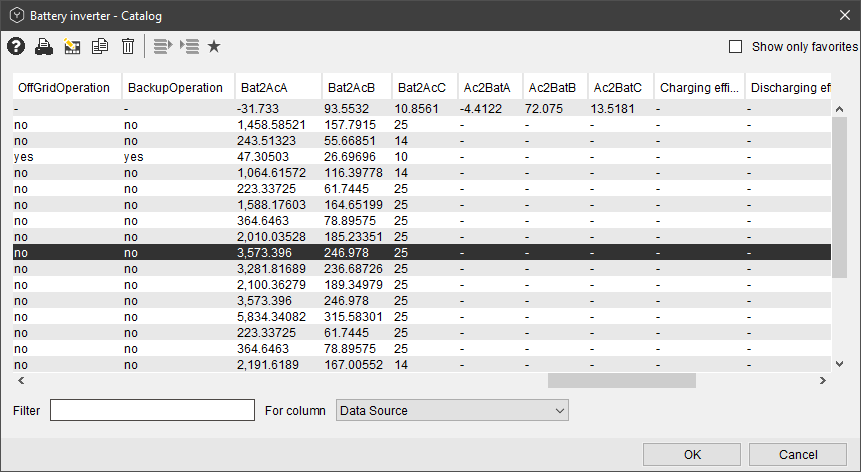861x472 pixels.
Task: Click the print catalog icon
Action: tap(44, 46)
